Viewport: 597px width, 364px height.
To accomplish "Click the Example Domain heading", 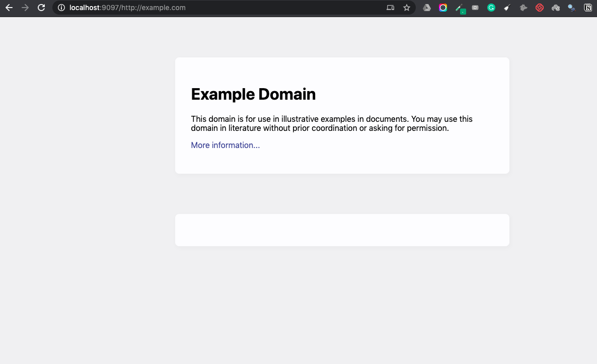I will [x=253, y=94].
